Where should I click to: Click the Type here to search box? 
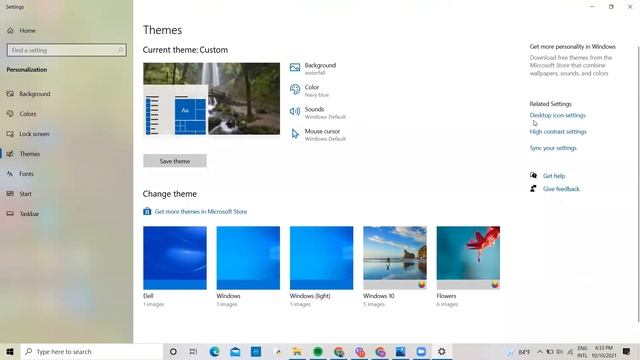pos(91,351)
